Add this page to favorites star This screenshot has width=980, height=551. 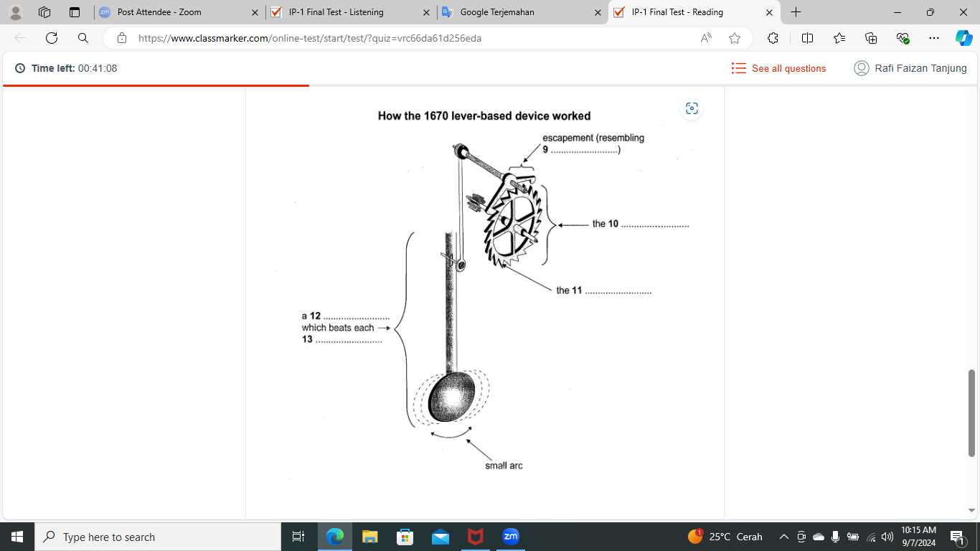(x=734, y=38)
